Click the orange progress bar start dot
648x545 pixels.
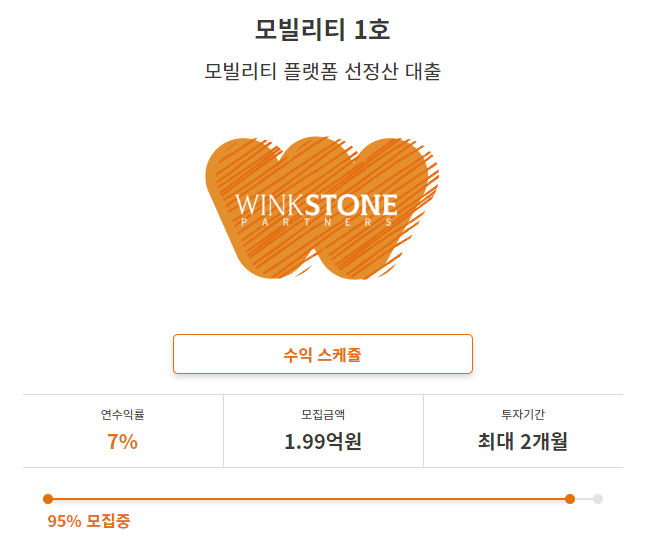point(48,499)
